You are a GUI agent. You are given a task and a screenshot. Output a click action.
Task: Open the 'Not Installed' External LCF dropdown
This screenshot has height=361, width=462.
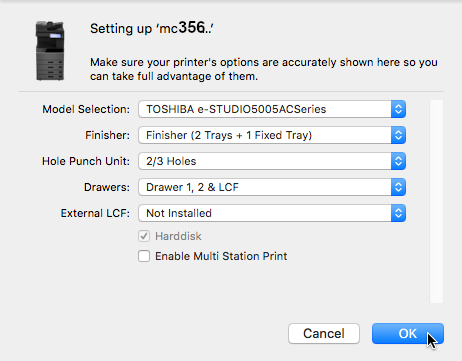coord(272,213)
